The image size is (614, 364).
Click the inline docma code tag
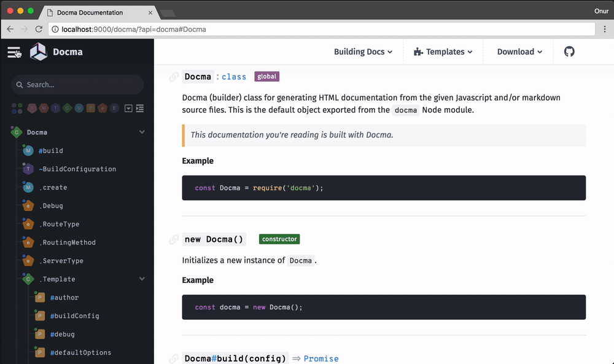pos(406,110)
